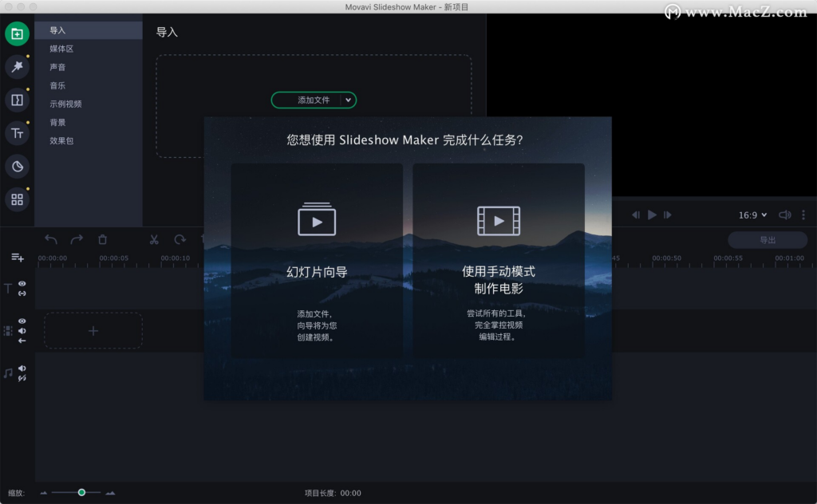
Task: Click the 项目长度: 00:00 status text
Action: pos(333,493)
